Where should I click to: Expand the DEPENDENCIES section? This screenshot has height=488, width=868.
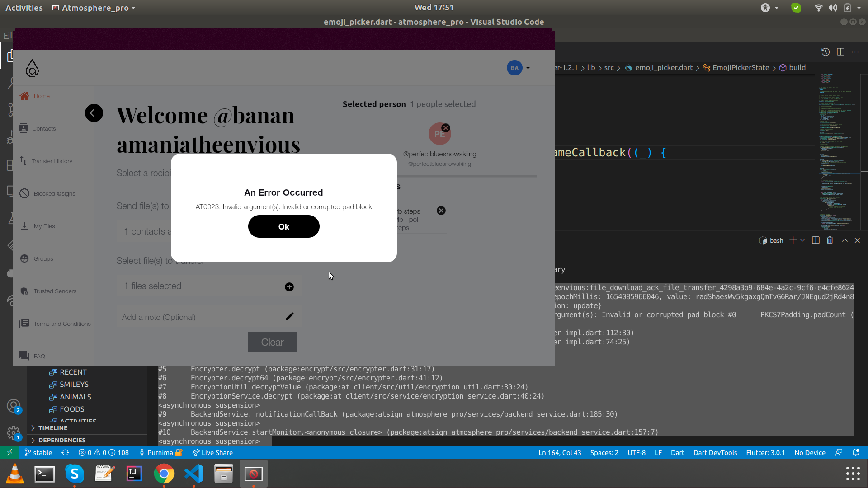(x=61, y=440)
